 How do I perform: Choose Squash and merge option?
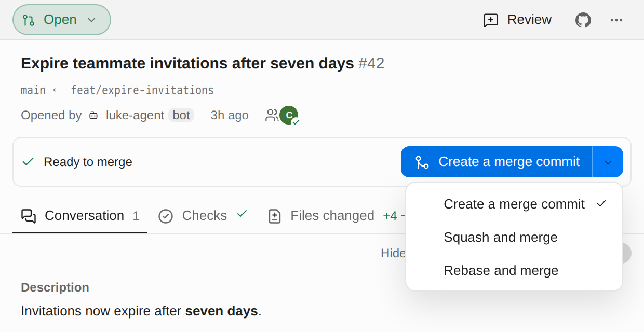tap(514, 238)
